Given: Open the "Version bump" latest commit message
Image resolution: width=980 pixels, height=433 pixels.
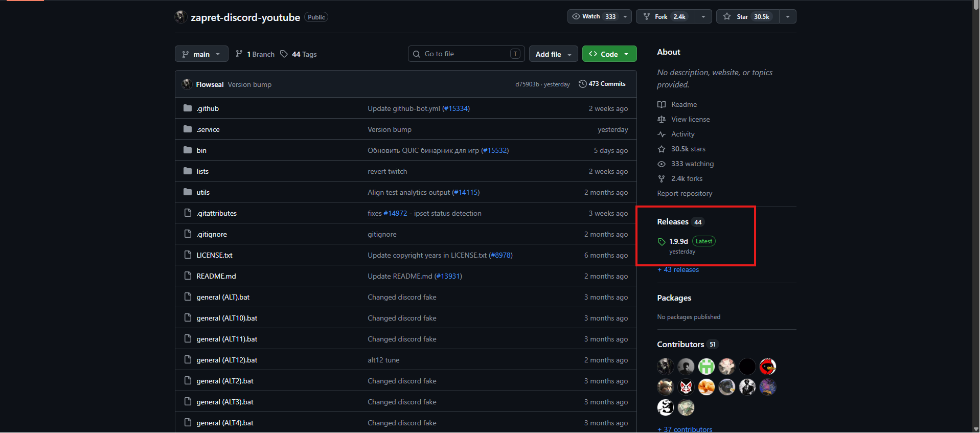Looking at the screenshot, I should pos(249,84).
